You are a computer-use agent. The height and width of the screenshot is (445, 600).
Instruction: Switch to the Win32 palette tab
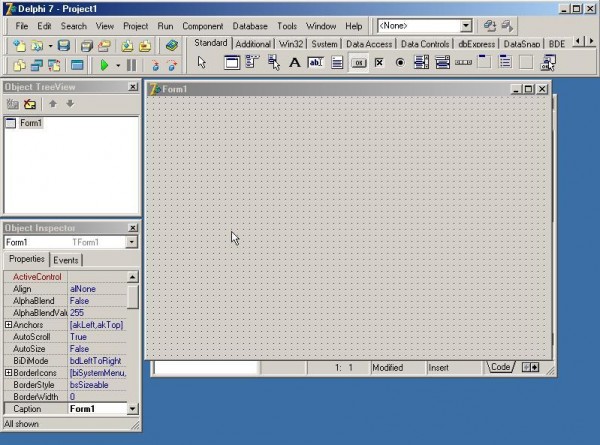(x=291, y=44)
